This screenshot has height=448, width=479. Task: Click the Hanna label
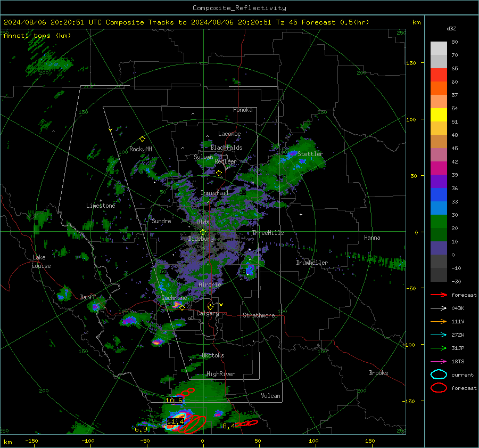tap(372, 238)
